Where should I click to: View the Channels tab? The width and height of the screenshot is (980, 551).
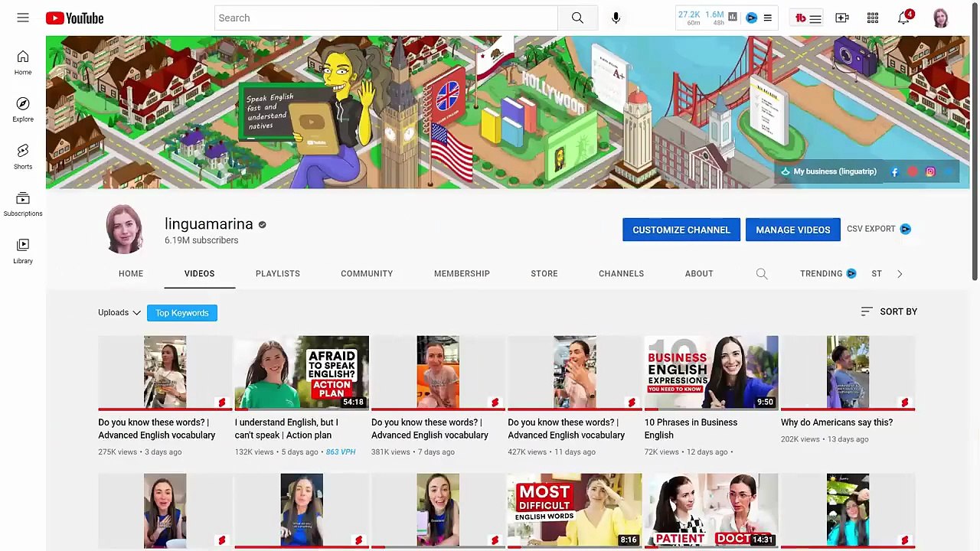click(x=621, y=273)
